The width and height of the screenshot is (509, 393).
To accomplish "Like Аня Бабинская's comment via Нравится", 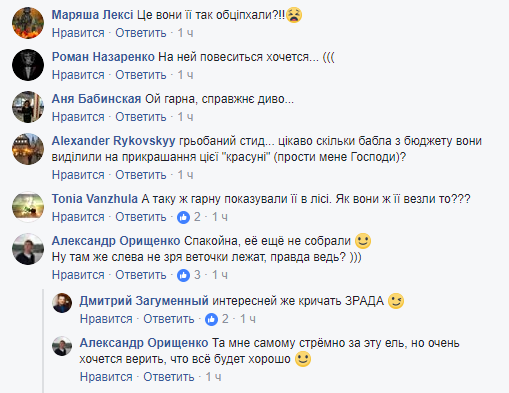I will [x=78, y=117].
